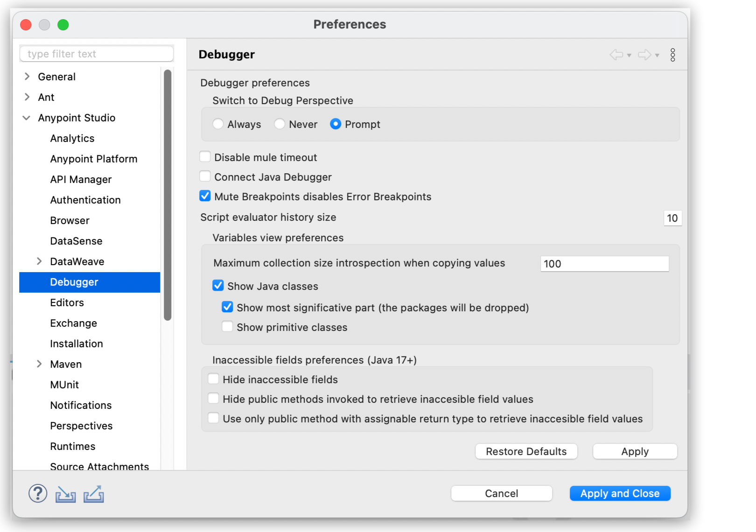The height and width of the screenshot is (532, 756).
Task: Select Browser in the tree
Action: pos(70,221)
